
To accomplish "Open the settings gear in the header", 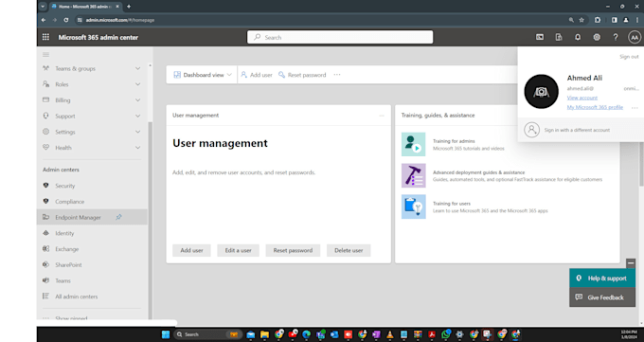I will click(597, 37).
